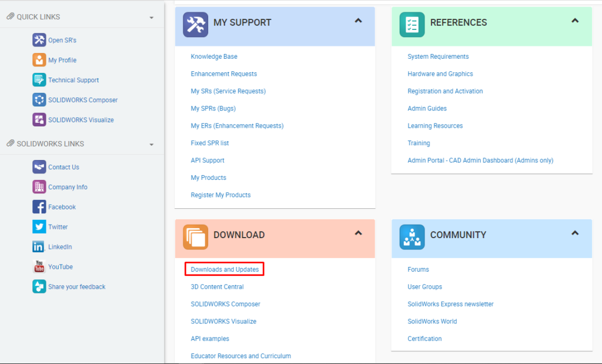
Task: Select the My Profile icon
Action: point(37,59)
